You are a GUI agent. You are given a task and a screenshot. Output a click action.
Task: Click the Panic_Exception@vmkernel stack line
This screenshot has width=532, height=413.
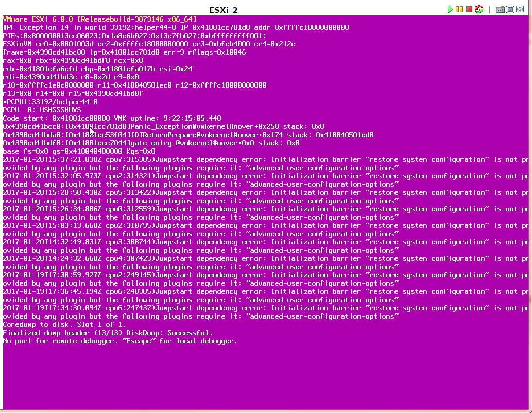coord(164,127)
